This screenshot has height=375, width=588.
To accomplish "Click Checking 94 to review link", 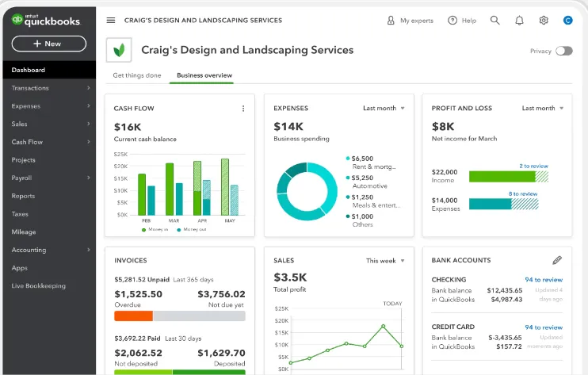I will click(x=544, y=279).
